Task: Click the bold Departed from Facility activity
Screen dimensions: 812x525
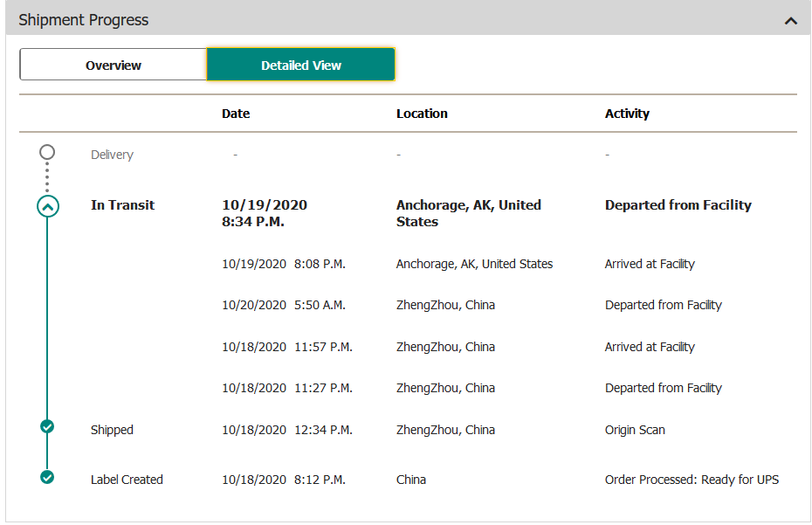Action: coord(678,205)
